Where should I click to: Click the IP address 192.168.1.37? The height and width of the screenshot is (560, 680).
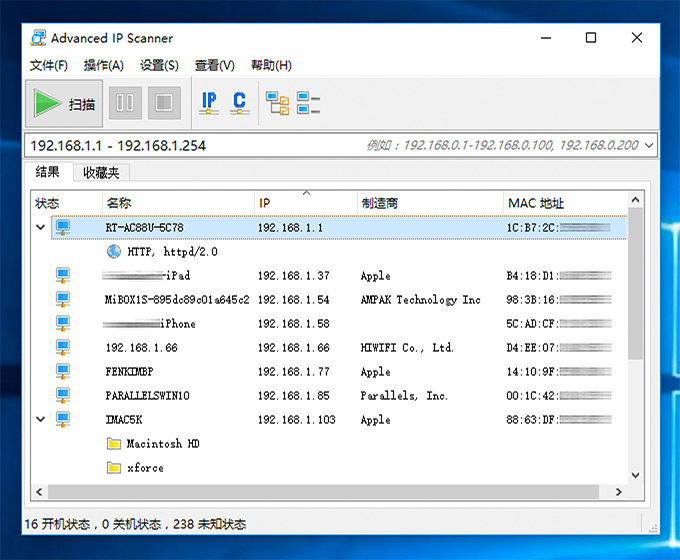tap(294, 276)
